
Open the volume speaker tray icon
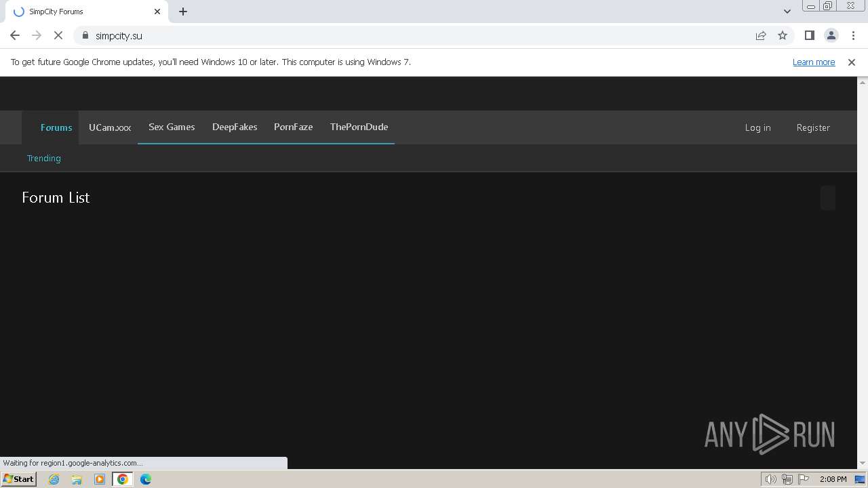coord(771,479)
